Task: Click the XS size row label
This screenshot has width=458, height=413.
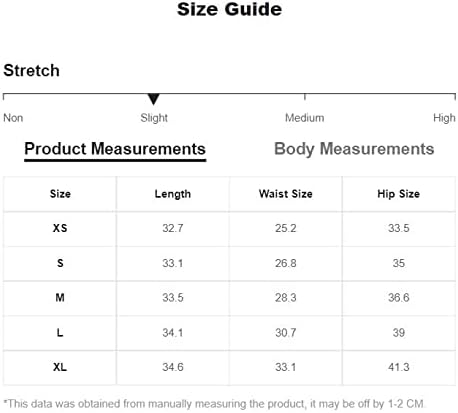Action: click(60, 228)
